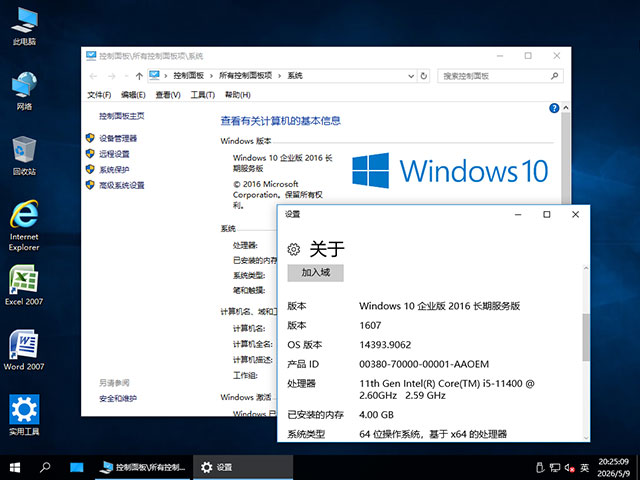Click the 查看有关计算机的基本信息 heading
Viewport: 640px width, 480px height.
[x=280, y=121]
